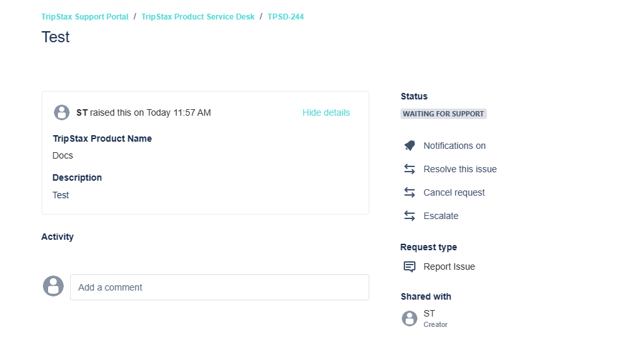Click the ST Creator avatar under Shared with
This screenshot has height=364, width=630.
tap(410, 318)
